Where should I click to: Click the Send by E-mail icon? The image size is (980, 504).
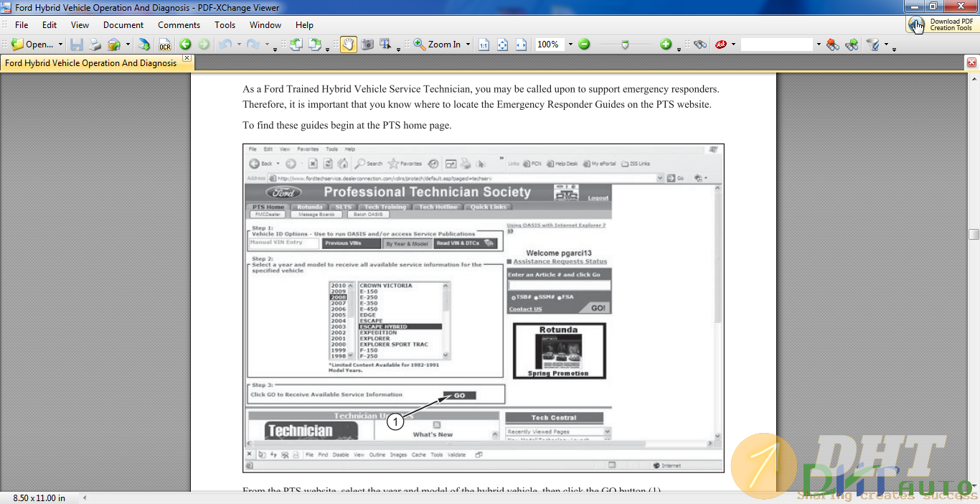[114, 45]
